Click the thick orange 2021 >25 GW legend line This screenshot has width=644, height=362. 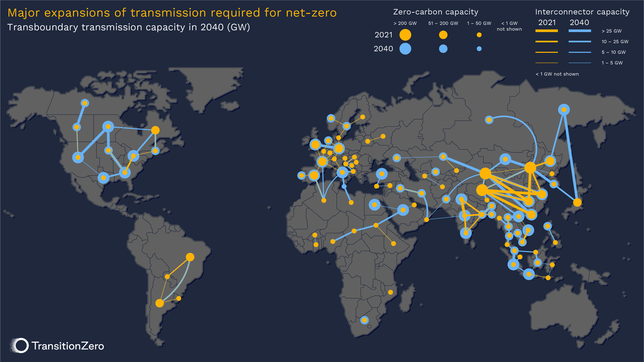pyautogui.click(x=546, y=31)
